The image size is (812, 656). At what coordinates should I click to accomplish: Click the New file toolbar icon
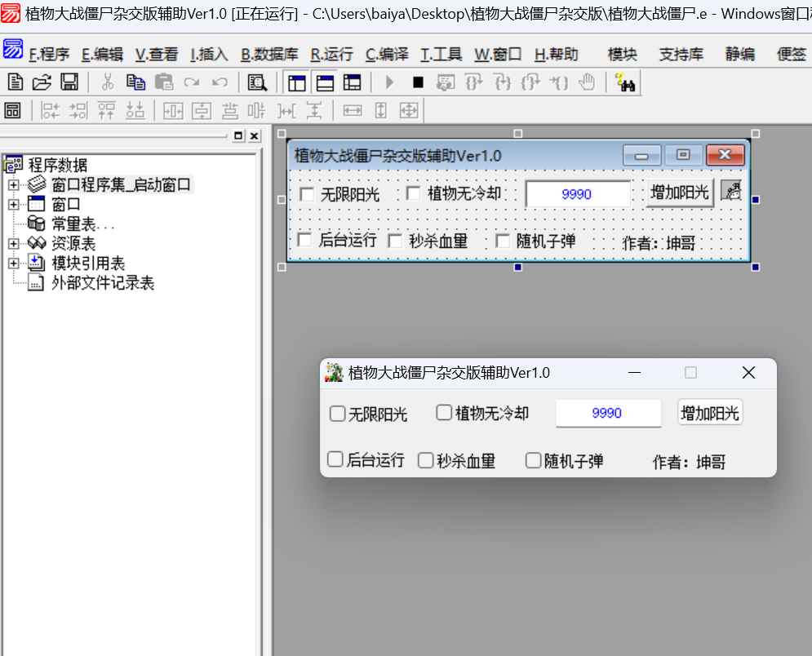(x=15, y=82)
